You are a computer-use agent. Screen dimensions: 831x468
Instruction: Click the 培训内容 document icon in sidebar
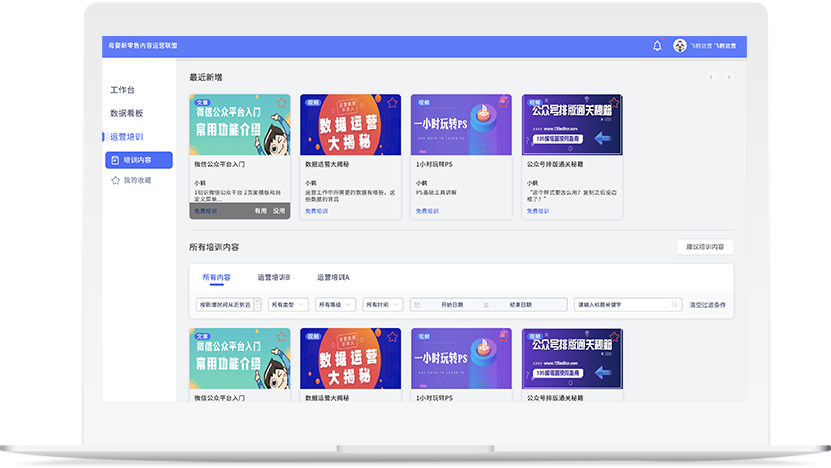pos(116,160)
